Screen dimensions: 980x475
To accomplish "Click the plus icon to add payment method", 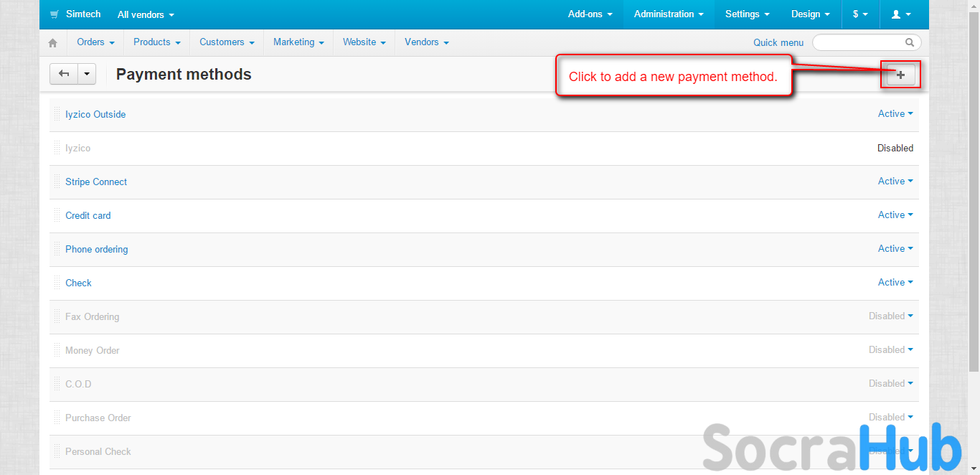I will pyautogui.click(x=900, y=75).
